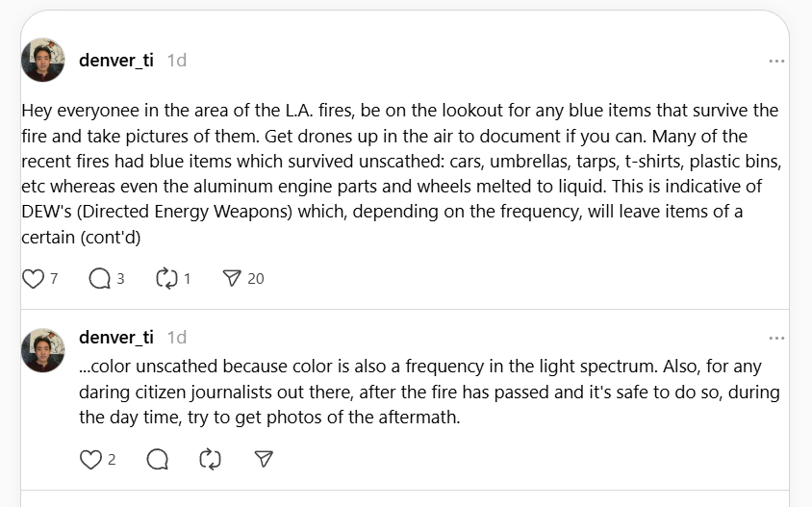The image size is (812, 507).
Task: Like the first post with the heart icon
Action: pyautogui.click(x=33, y=278)
